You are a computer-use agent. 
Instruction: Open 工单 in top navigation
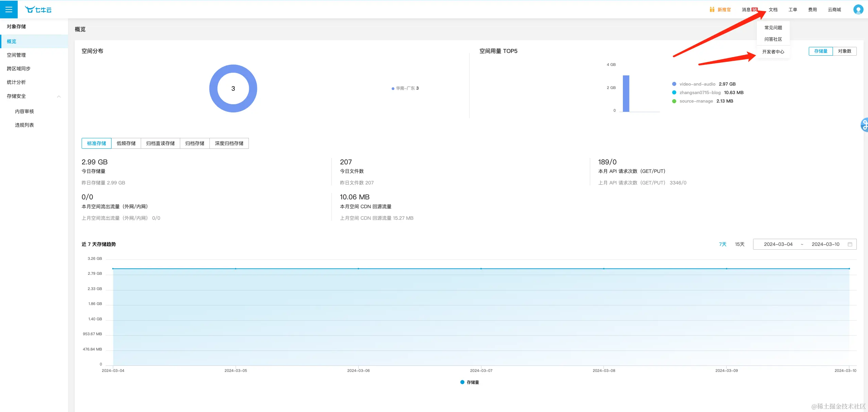tap(793, 10)
